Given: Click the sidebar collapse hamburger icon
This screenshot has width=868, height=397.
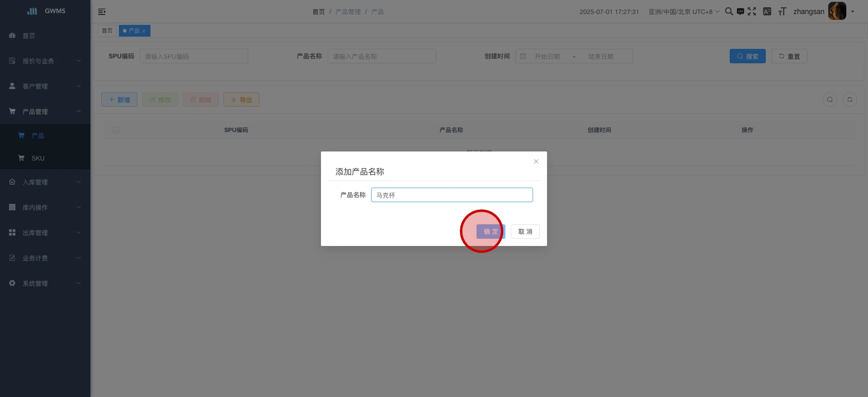Looking at the screenshot, I should click(102, 12).
